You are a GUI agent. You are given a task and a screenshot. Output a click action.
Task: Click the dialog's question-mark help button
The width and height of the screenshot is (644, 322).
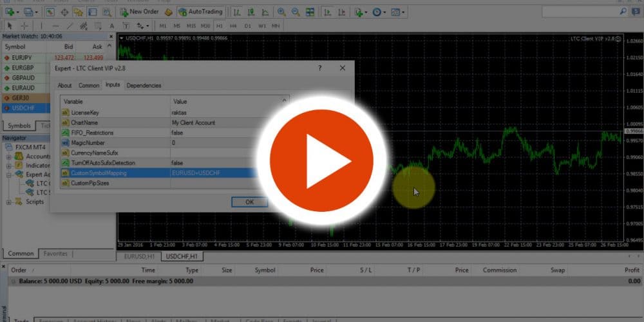click(320, 68)
